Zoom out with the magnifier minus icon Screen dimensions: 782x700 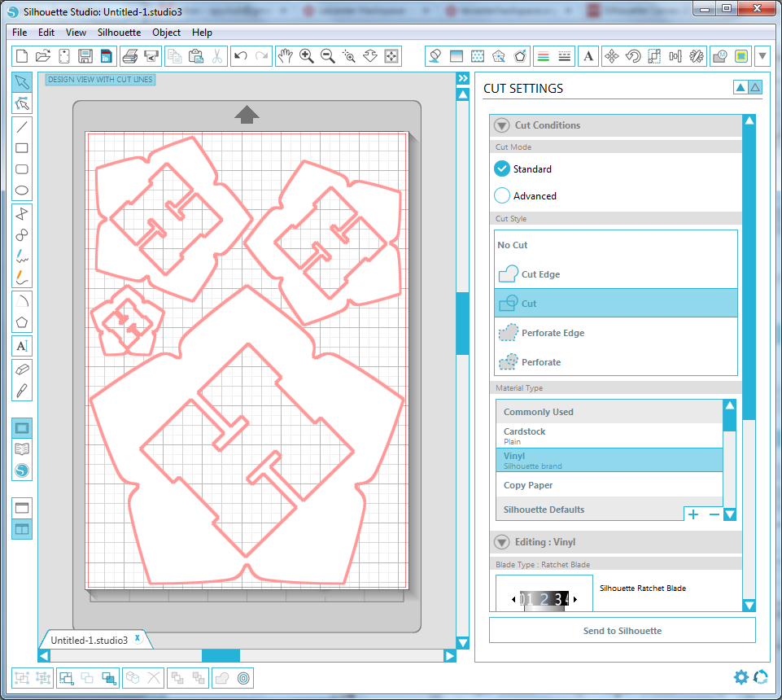328,56
